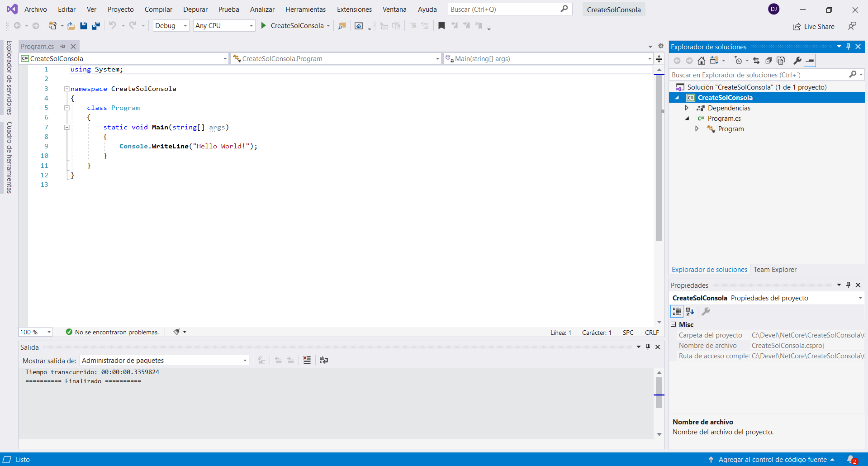Open project properties via the wrench icon

(x=797, y=61)
